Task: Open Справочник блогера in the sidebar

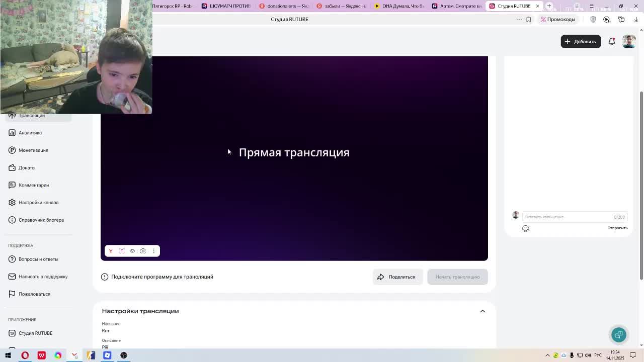Action: click(41, 220)
